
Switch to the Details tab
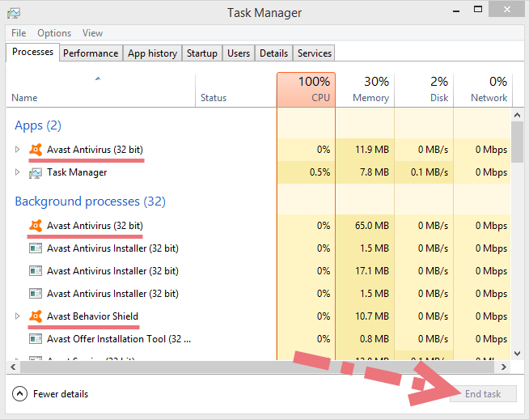[274, 53]
